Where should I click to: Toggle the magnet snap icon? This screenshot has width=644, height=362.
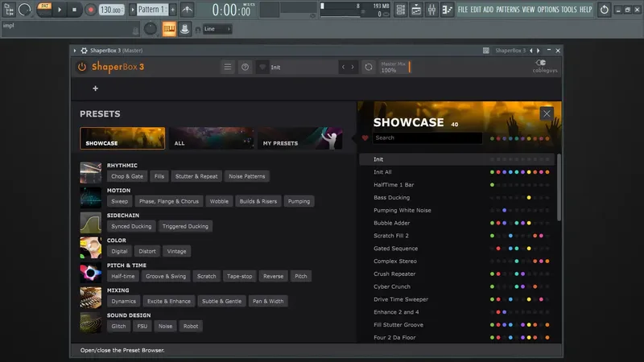[x=198, y=30]
